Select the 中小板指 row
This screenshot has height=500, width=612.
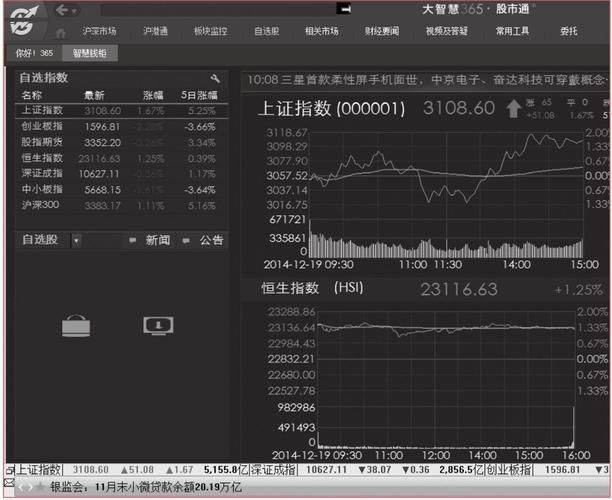(x=121, y=190)
